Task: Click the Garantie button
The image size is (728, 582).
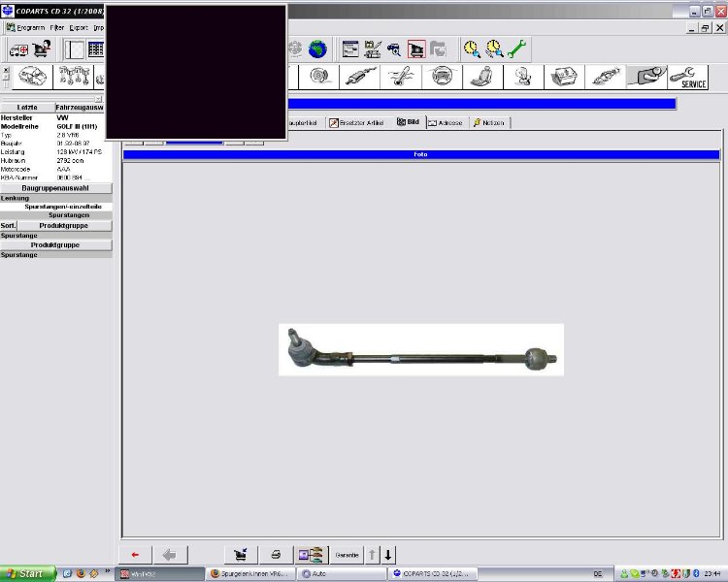Action: tap(347, 555)
